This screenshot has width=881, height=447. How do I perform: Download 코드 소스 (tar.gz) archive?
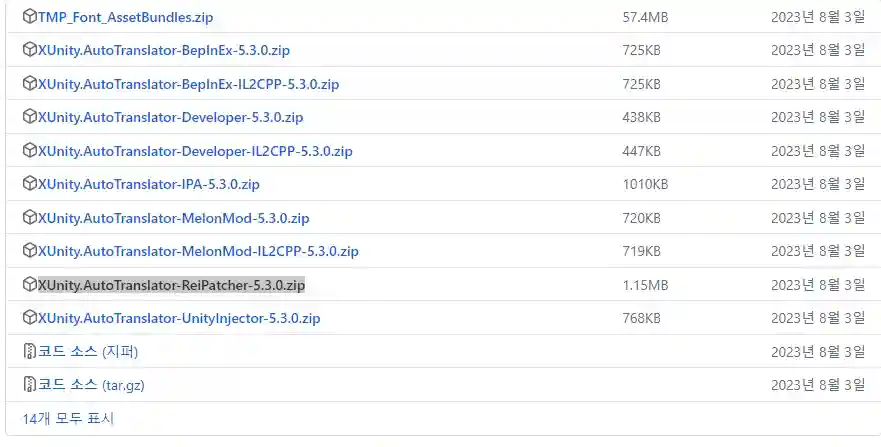coord(91,385)
